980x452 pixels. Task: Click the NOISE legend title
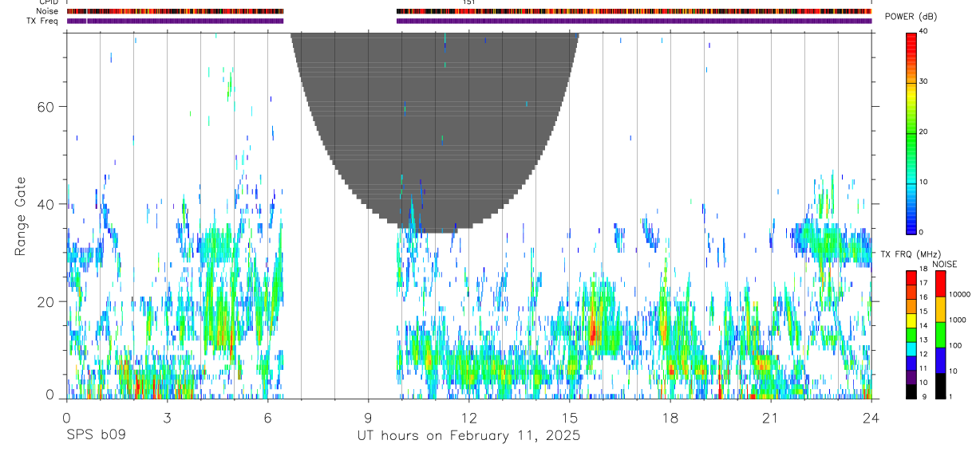(945, 264)
